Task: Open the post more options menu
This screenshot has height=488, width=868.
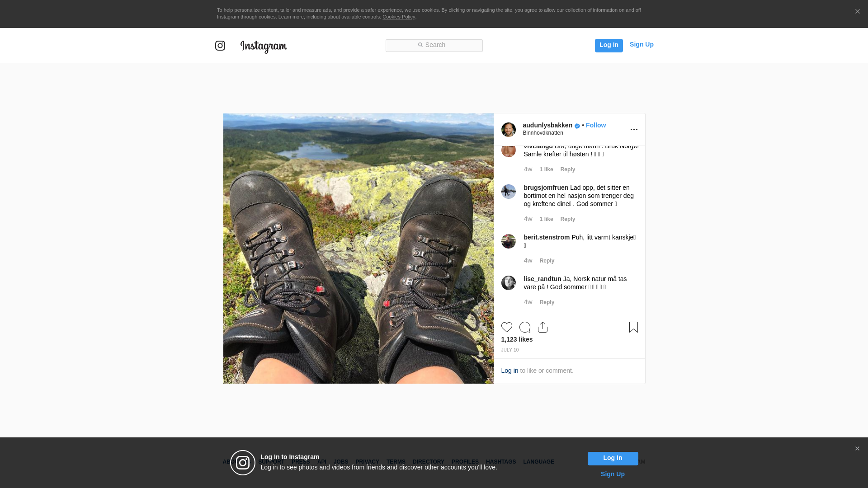Action: (x=634, y=130)
